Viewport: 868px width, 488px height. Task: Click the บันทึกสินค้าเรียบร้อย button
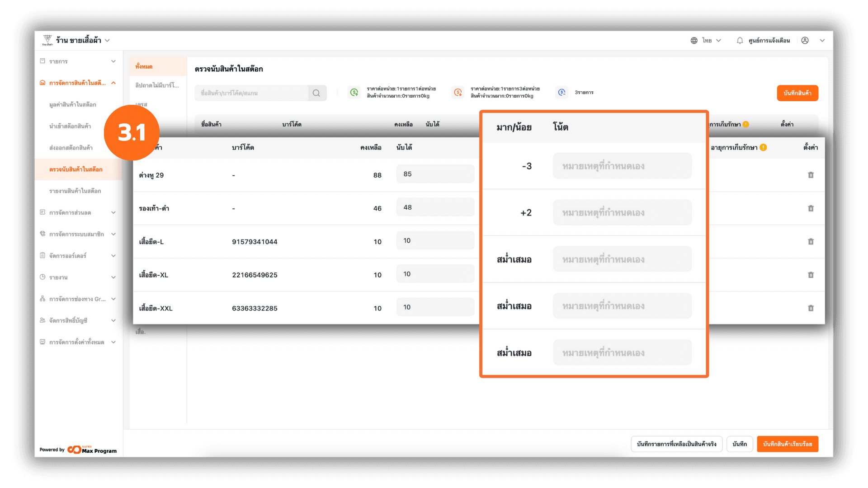coord(787,444)
